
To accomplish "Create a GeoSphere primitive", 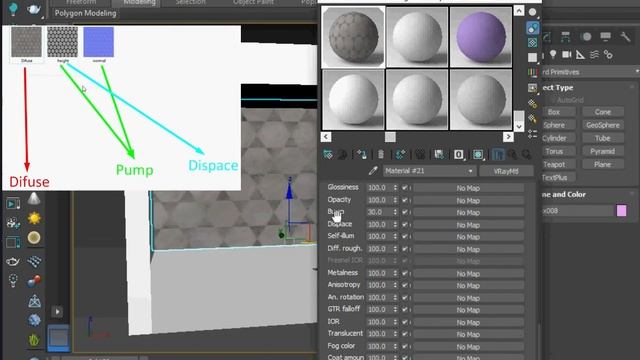I will 602,125.
